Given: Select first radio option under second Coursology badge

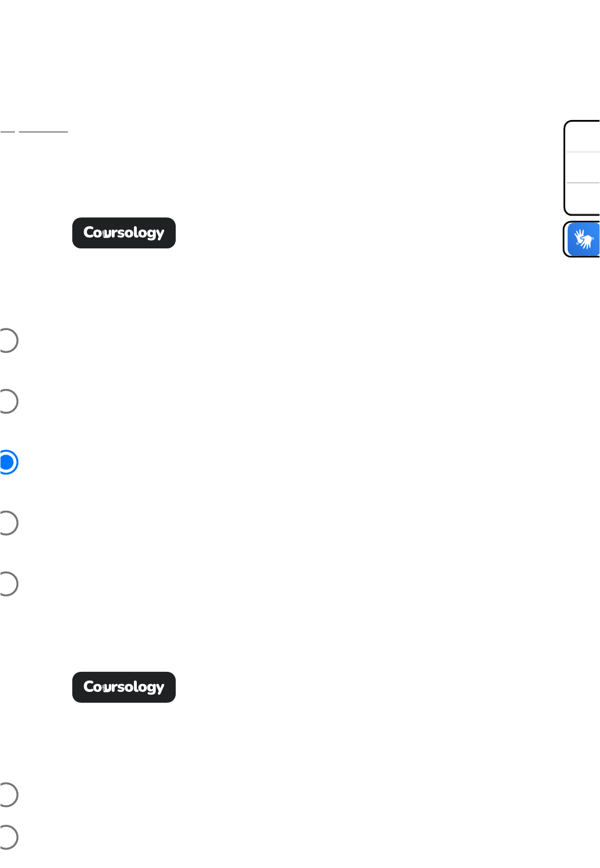Looking at the screenshot, I should pos(7,795).
